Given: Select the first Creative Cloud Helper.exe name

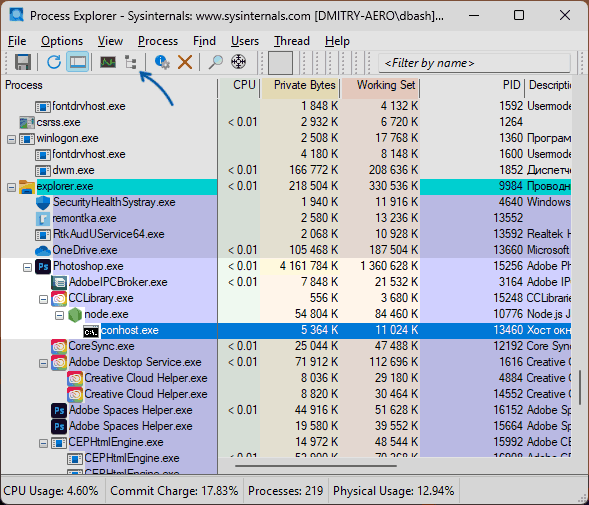Looking at the screenshot, I should 146,378.
